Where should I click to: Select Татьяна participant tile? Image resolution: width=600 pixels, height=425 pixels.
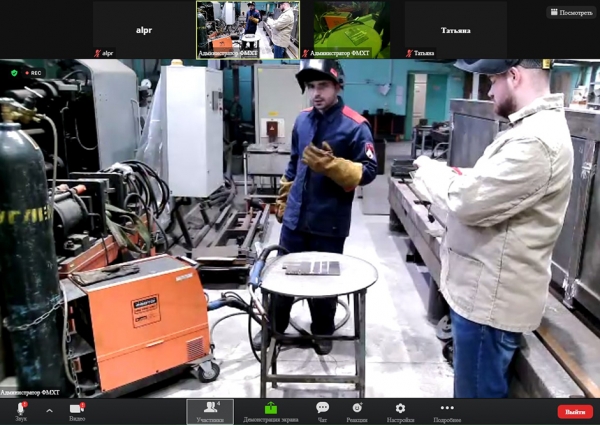coord(454,28)
